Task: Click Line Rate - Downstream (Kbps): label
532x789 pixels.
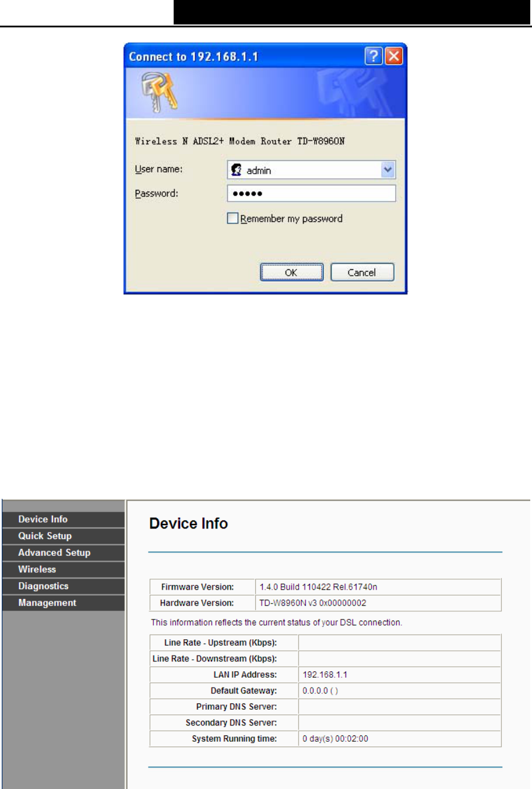Action: 214,658
